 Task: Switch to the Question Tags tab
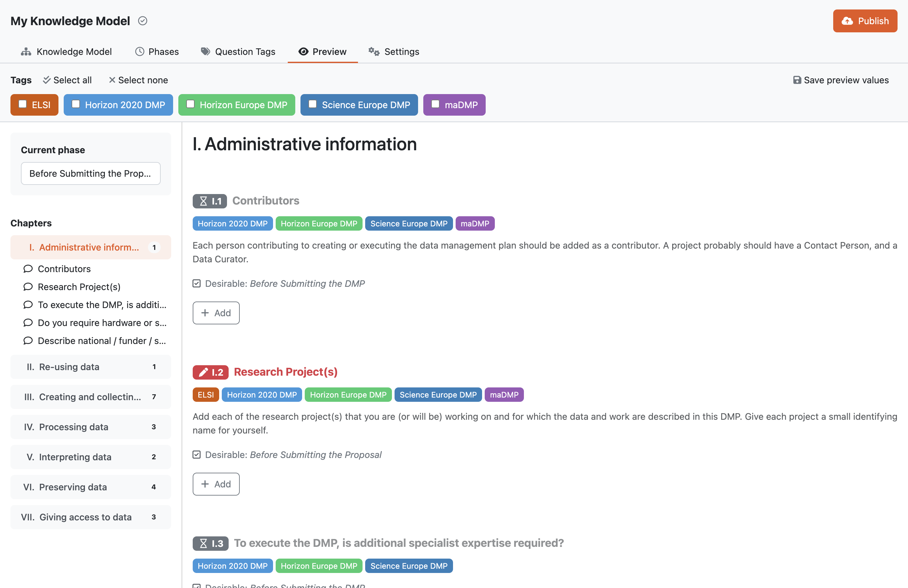pyautogui.click(x=238, y=52)
